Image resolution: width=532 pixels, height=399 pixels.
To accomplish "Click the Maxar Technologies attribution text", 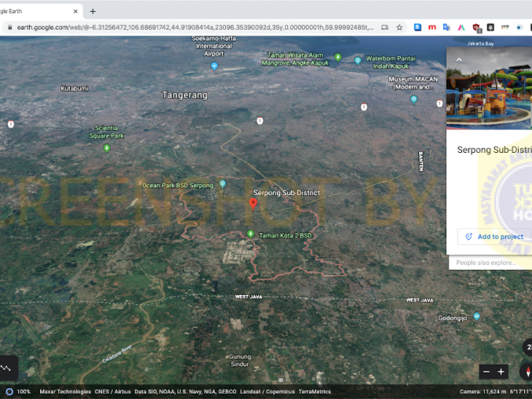I will tap(65, 391).
